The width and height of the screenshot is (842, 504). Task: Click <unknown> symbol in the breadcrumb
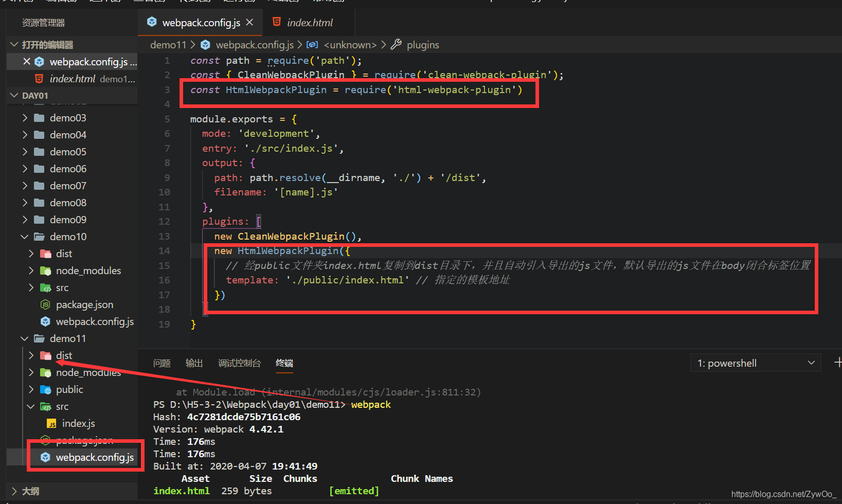click(350, 45)
